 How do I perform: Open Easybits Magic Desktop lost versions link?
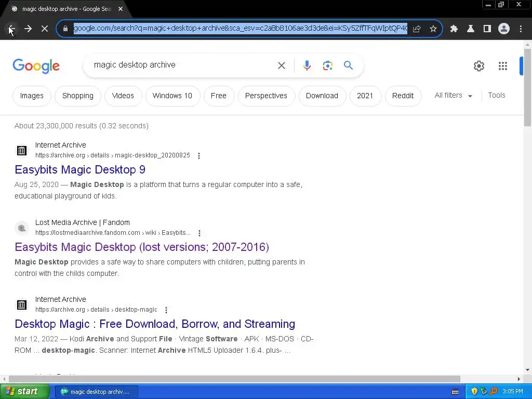(142, 247)
